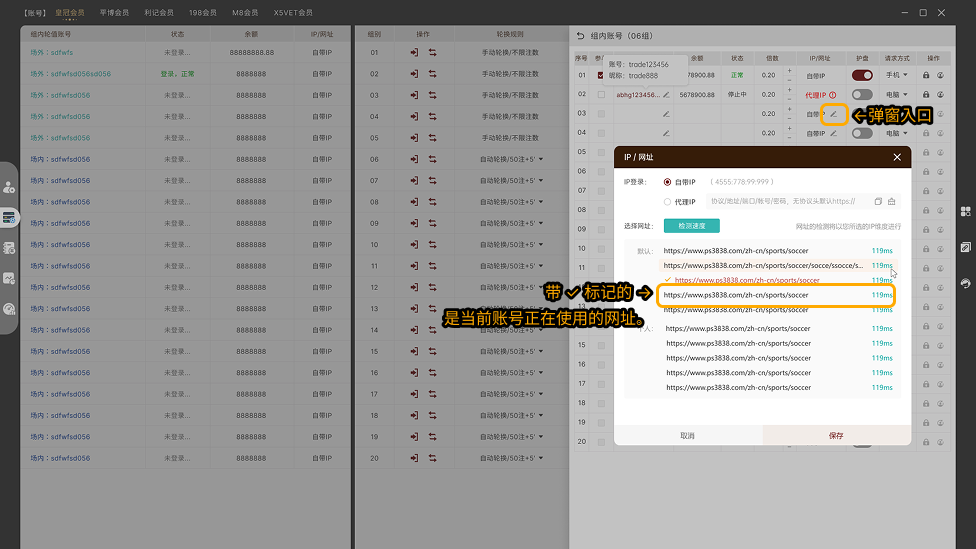This screenshot has height=549, width=976.
Task: Click 取消 in the IP dialog
Action: click(x=688, y=436)
